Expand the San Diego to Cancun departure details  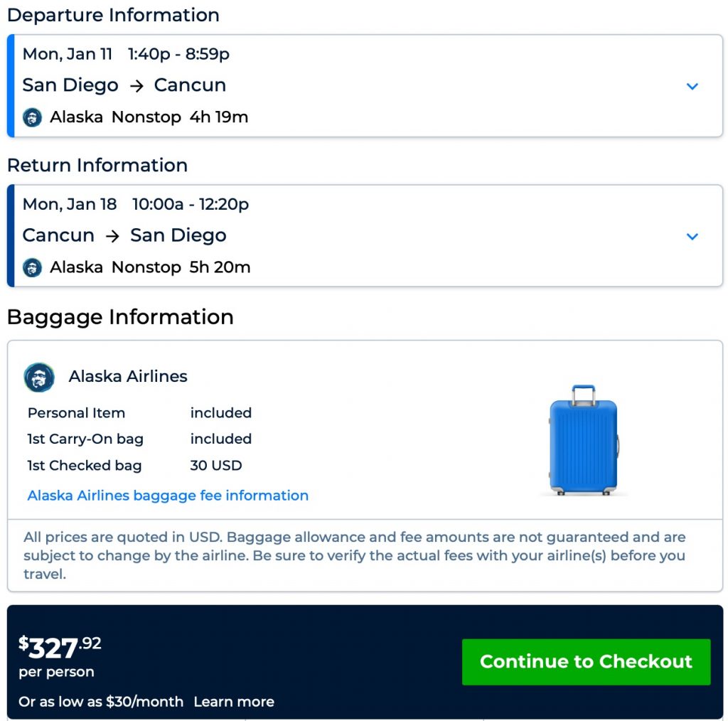click(692, 86)
